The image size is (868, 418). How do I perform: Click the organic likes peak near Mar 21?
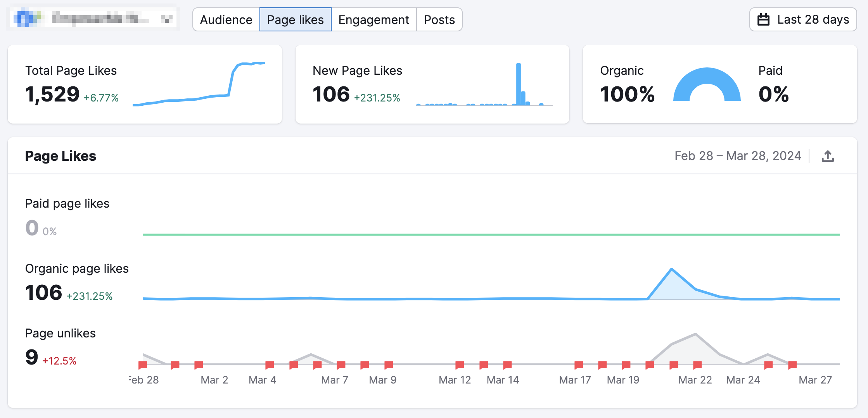672,270
